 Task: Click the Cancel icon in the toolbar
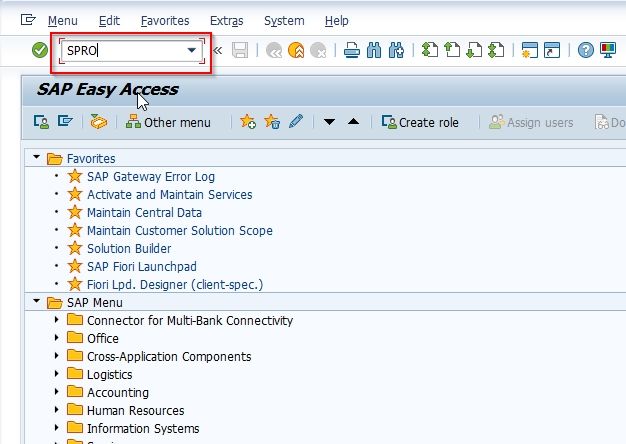click(x=318, y=51)
